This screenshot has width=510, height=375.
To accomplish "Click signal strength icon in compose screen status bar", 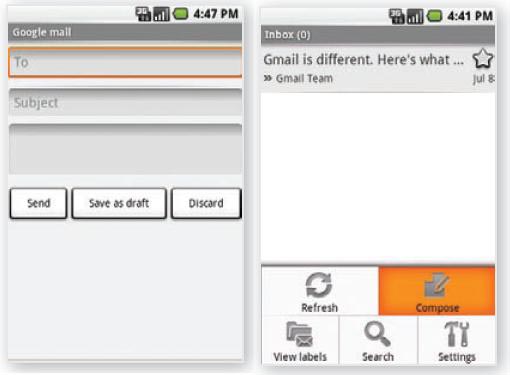I will pos(161,14).
